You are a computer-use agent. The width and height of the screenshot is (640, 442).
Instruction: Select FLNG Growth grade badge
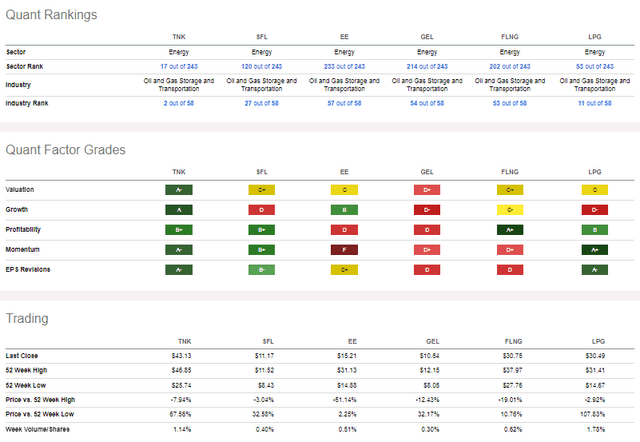tap(510, 210)
